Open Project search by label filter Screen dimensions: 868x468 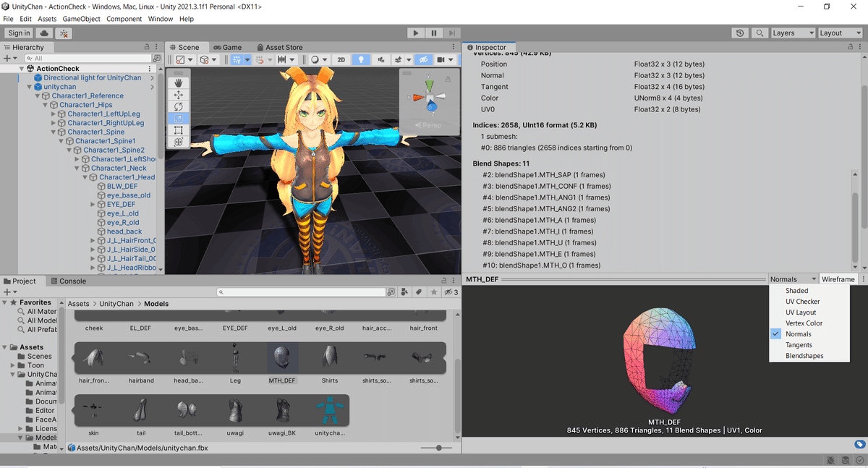coord(418,292)
